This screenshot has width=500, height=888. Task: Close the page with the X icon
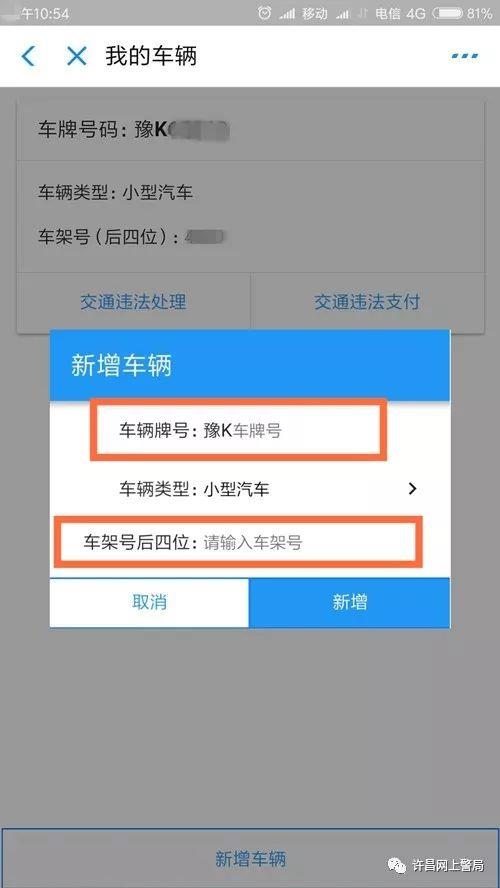click(76, 56)
